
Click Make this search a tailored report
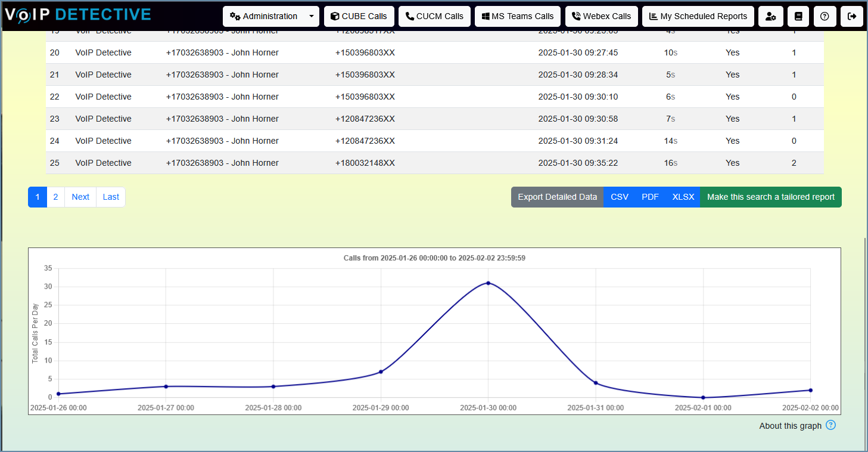pos(771,197)
